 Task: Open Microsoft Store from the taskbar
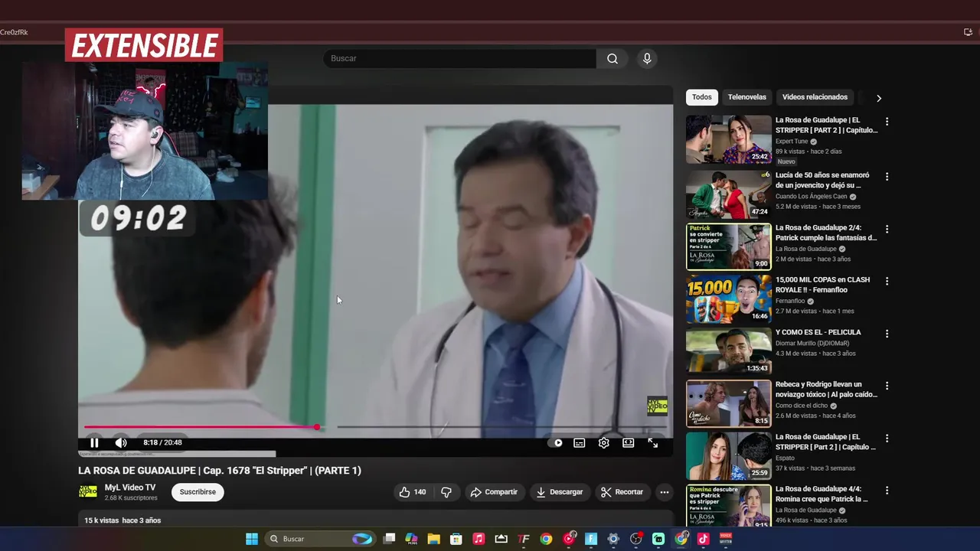(456, 539)
